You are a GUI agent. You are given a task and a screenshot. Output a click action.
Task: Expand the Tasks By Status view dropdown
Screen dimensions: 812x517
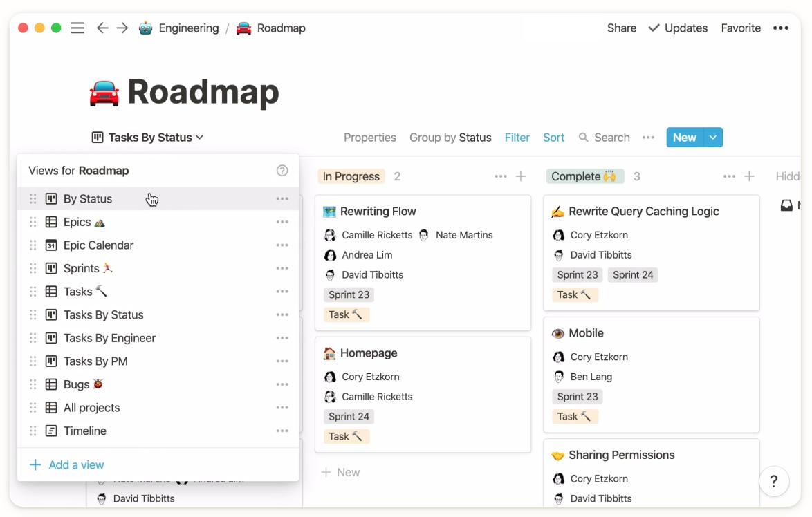coord(147,138)
